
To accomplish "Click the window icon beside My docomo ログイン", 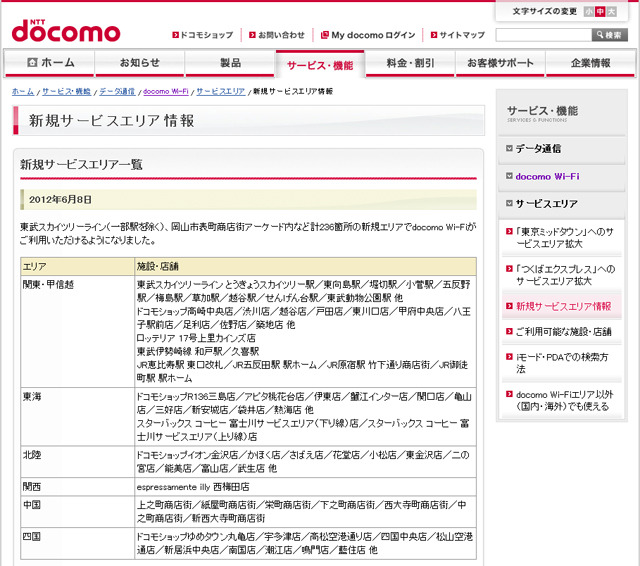I will click(x=324, y=35).
